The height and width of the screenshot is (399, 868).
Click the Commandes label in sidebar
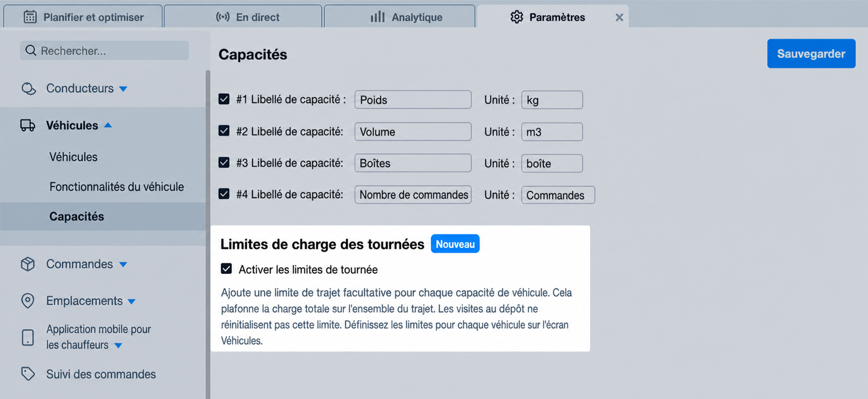(79, 264)
